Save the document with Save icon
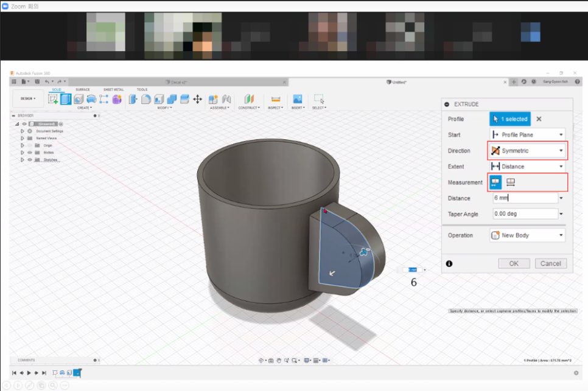 pyautogui.click(x=37, y=81)
